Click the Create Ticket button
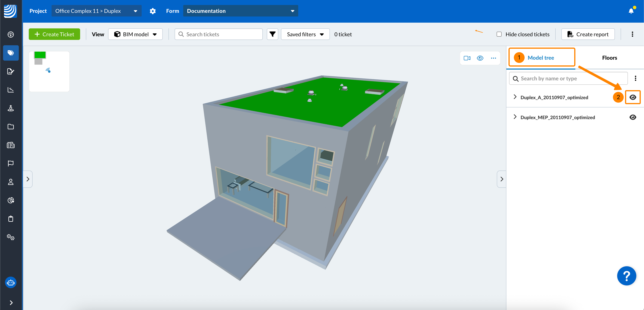Image resolution: width=644 pixels, height=310 pixels. click(x=54, y=34)
